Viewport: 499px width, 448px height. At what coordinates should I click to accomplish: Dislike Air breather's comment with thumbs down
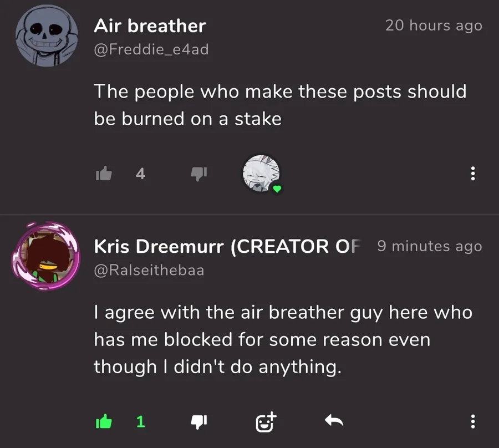[x=199, y=174]
